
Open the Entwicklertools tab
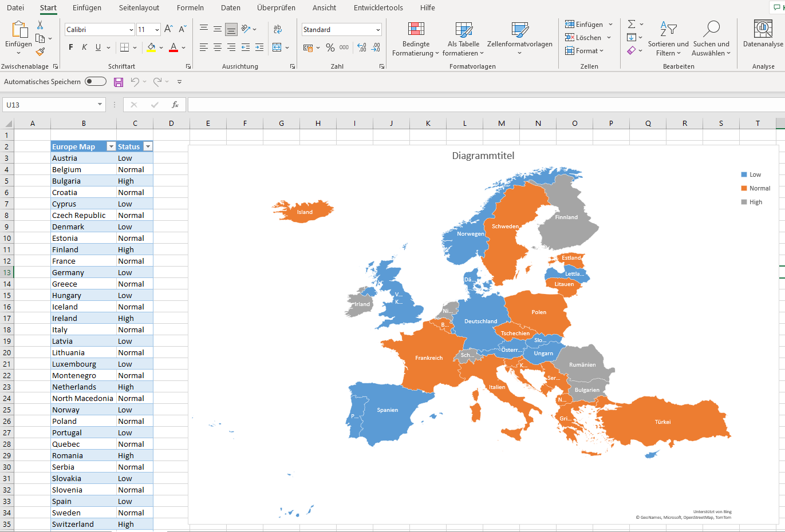pyautogui.click(x=378, y=7)
